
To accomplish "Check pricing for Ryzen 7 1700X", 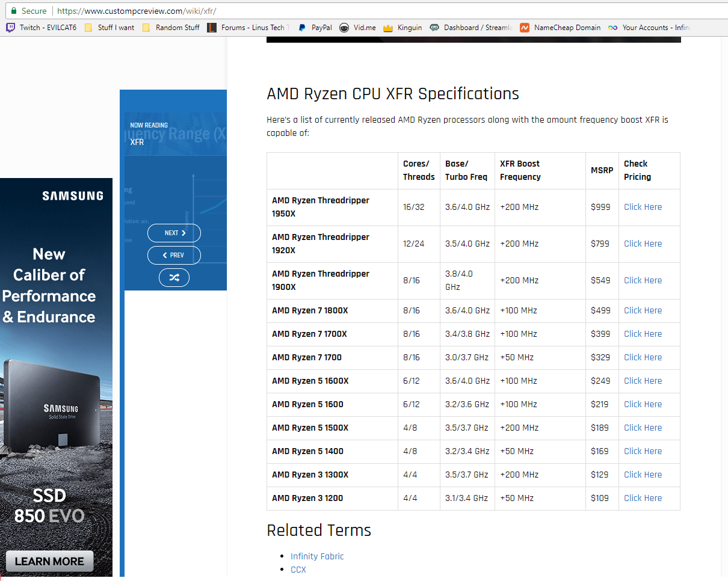I will 643,334.
